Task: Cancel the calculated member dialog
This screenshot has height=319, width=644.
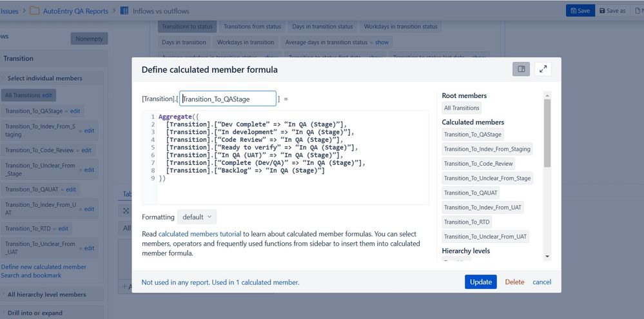Action: pos(542,282)
